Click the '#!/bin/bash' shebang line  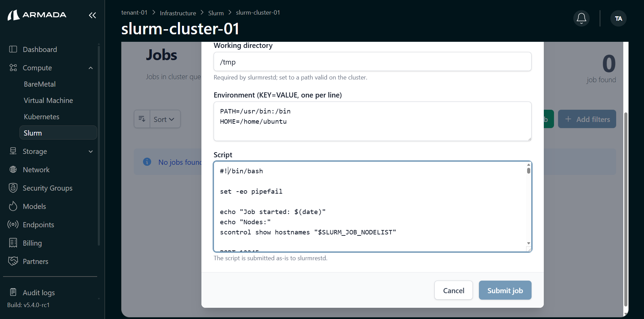tap(241, 171)
